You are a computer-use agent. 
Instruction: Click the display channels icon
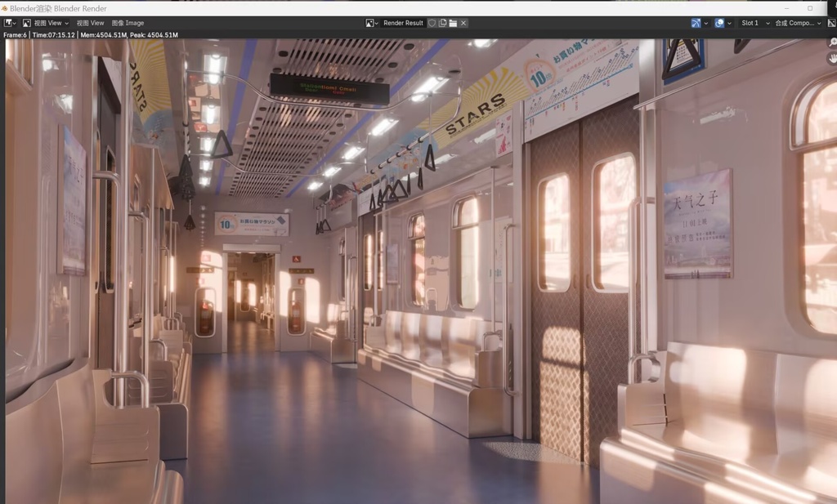tap(831, 23)
